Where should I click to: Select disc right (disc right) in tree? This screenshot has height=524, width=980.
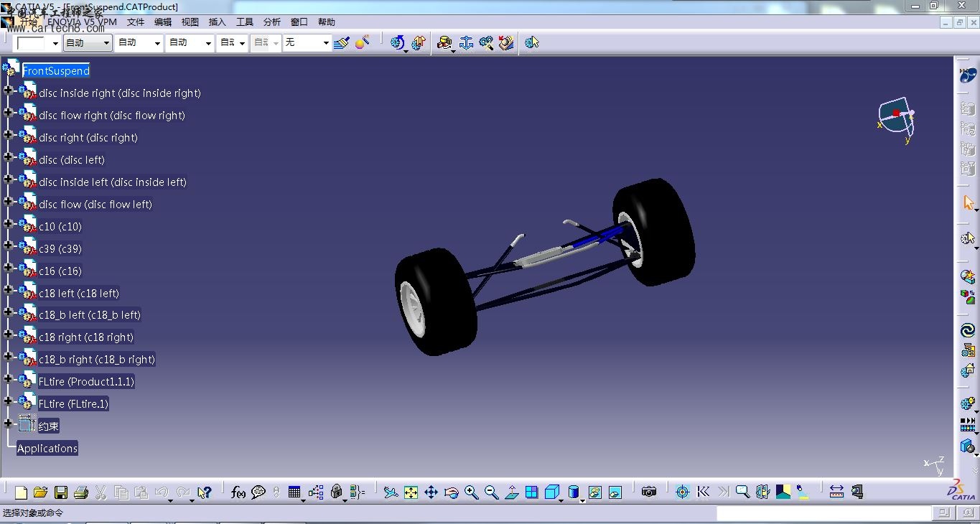(88, 138)
